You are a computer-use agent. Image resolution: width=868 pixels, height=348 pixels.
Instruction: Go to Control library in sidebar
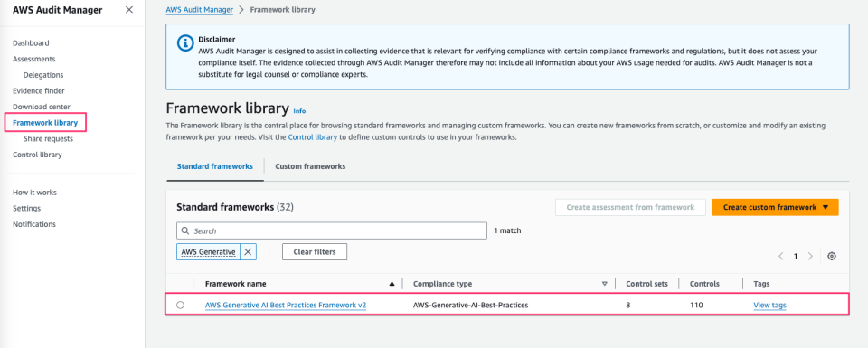(37, 155)
